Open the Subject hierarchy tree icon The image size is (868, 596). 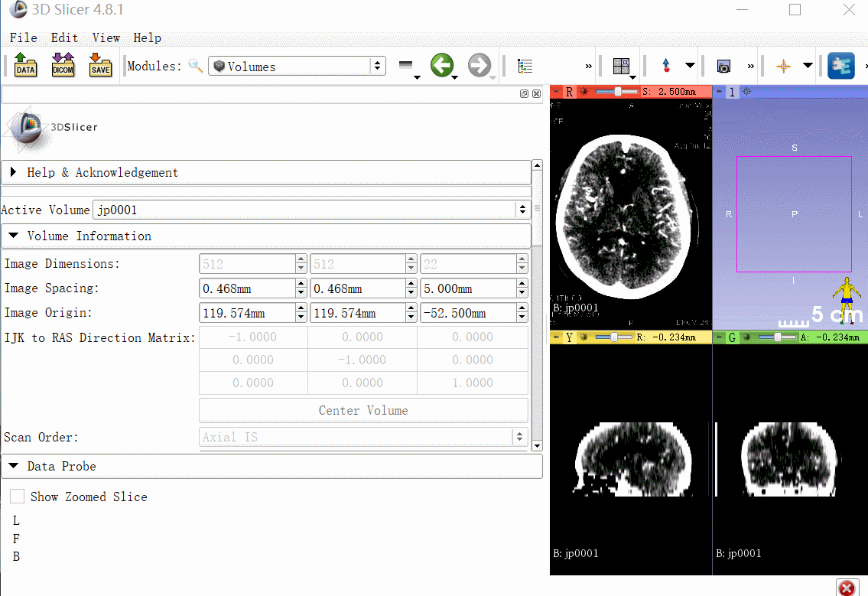[x=525, y=67]
